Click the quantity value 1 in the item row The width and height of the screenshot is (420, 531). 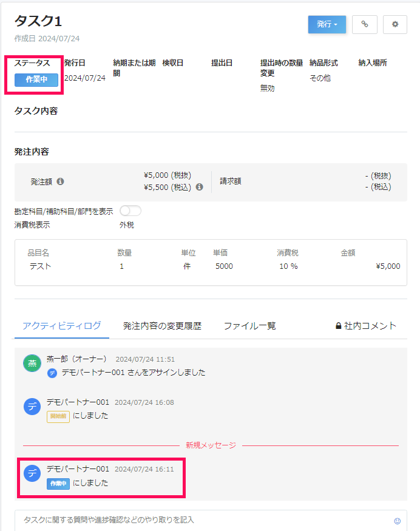coord(121,266)
